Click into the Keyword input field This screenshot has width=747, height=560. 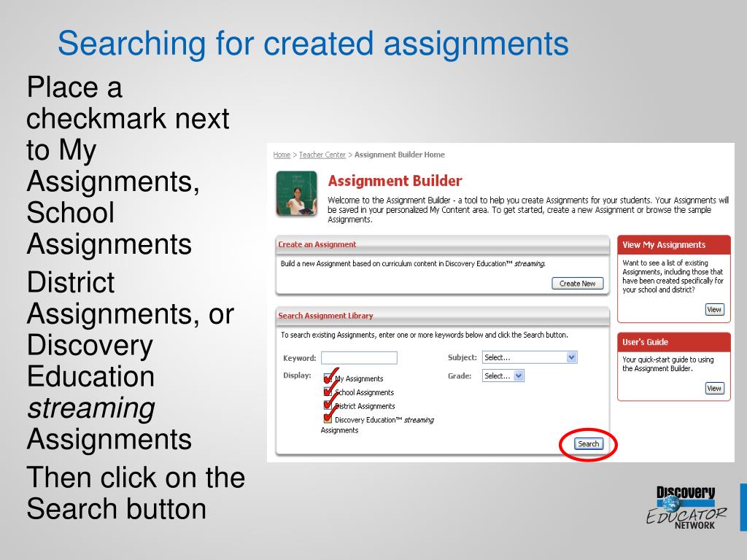coord(359,357)
